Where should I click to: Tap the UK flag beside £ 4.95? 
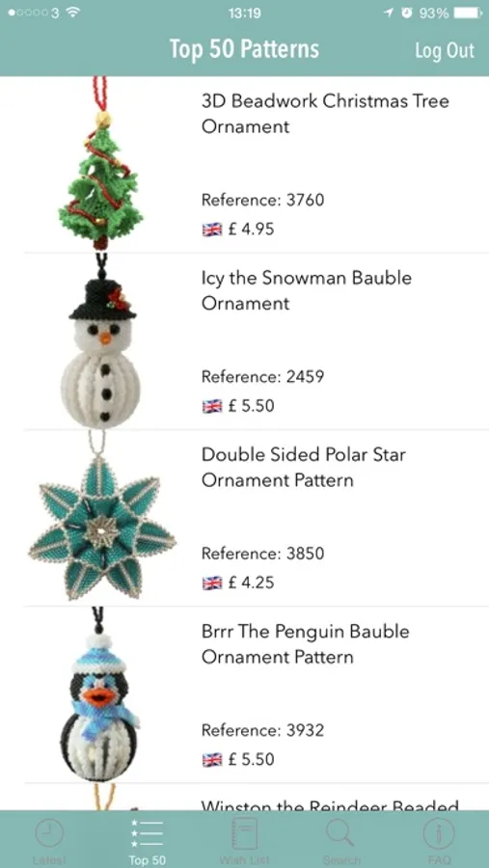(211, 230)
